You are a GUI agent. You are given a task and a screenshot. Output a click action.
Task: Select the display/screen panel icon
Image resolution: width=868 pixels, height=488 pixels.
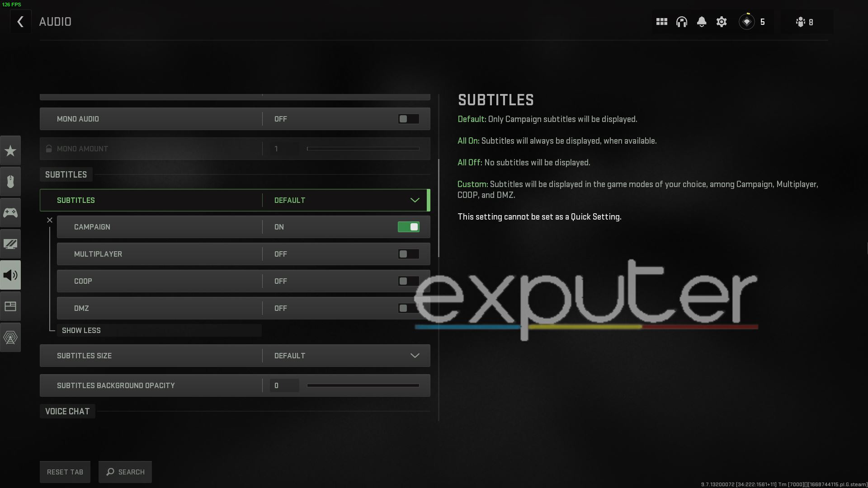10,244
